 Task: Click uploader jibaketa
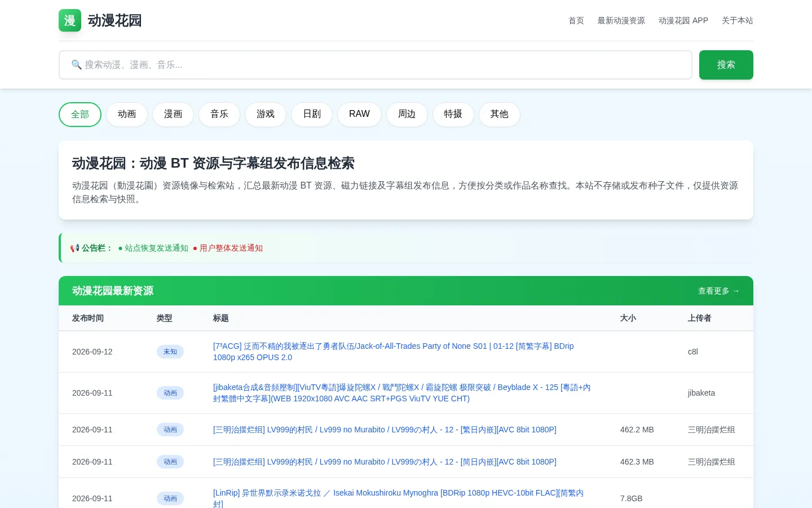coord(701,393)
